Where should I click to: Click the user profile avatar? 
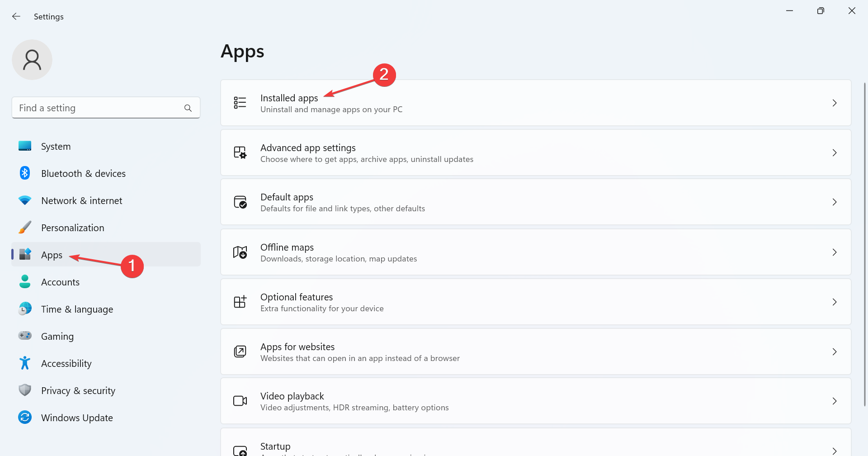click(32, 60)
